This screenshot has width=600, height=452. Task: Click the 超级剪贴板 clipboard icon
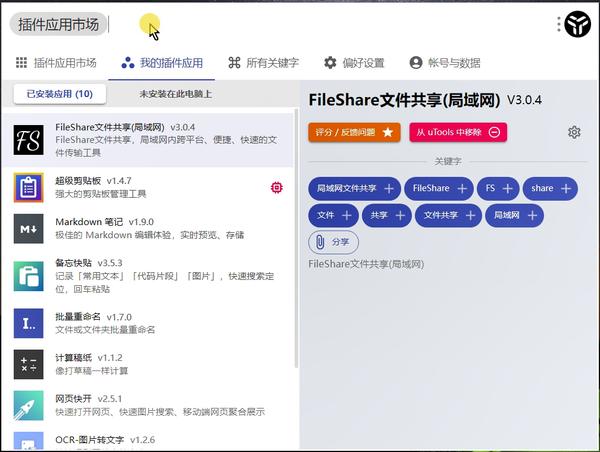(x=29, y=188)
